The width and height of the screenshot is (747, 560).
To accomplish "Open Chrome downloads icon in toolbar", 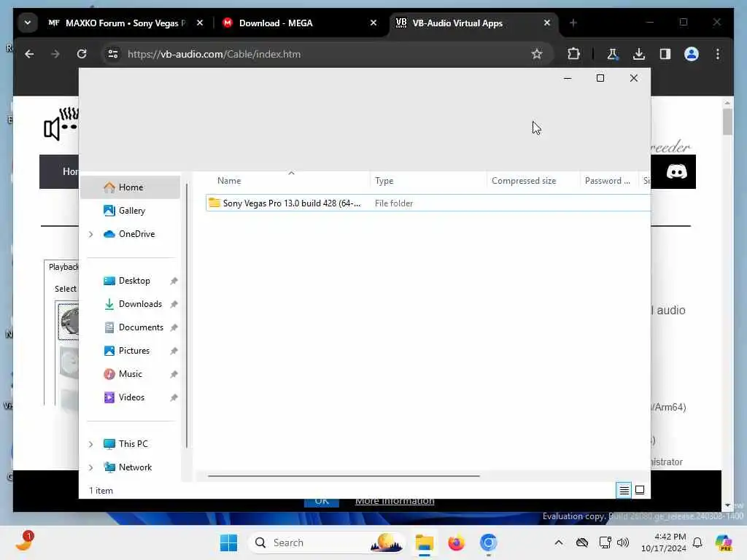I will pyautogui.click(x=639, y=54).
